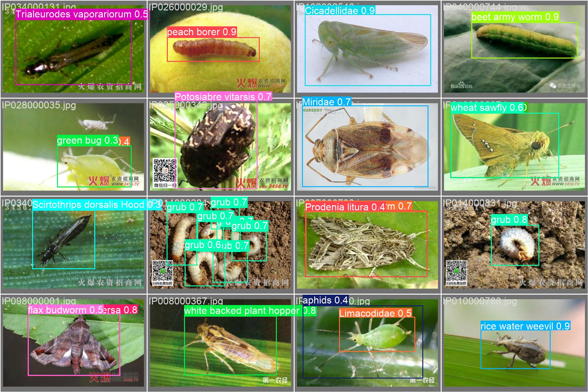Select the Prodenia litura moth image
Screen dimensions: 588x392
pyautogui.click(x=367, y=245)
